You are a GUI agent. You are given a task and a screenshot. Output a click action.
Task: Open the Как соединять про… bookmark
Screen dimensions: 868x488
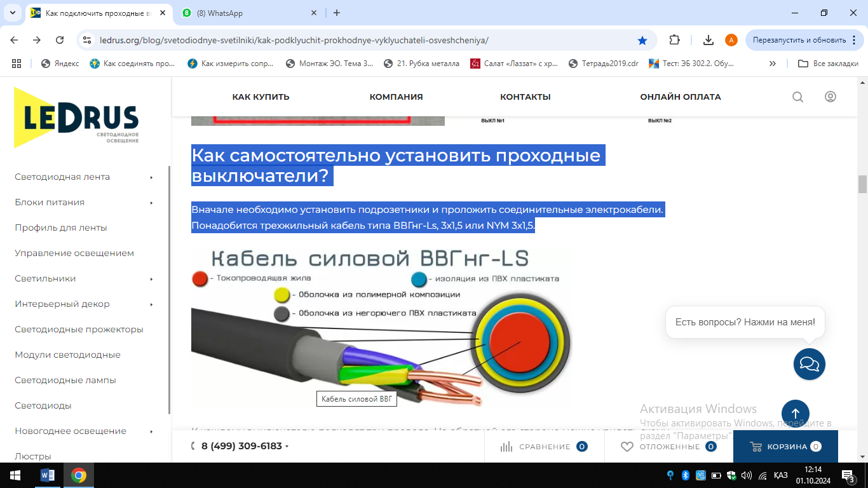coord(132,64)
